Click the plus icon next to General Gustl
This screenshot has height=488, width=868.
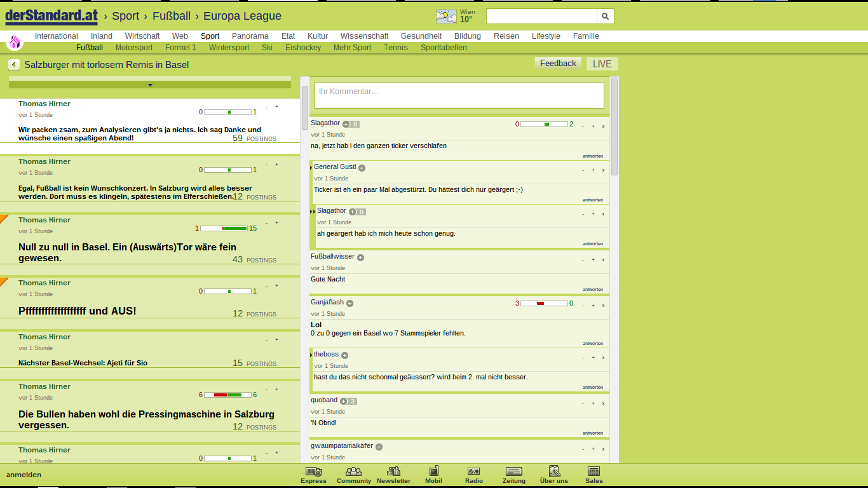tap(362, 168)
